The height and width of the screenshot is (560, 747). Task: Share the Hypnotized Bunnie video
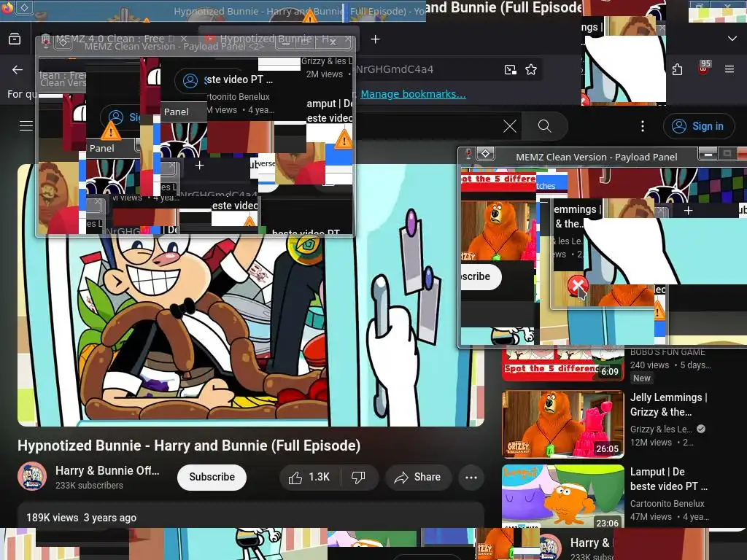pyautogui.click(x=418, y=477)
